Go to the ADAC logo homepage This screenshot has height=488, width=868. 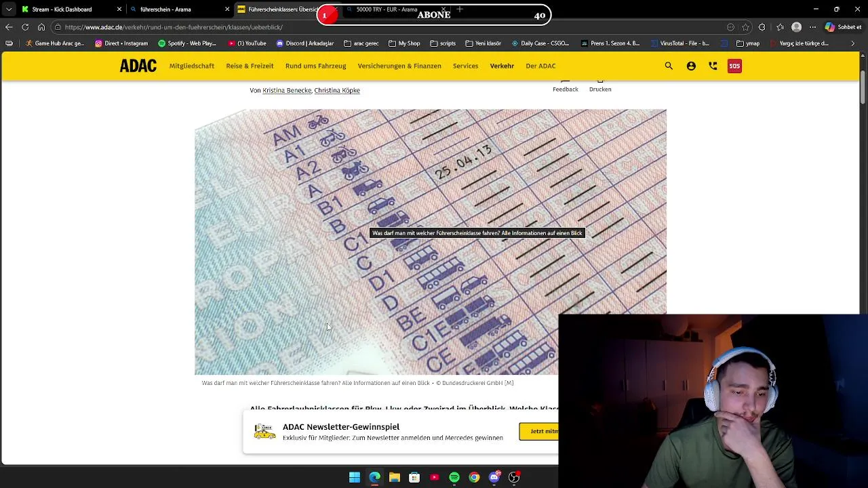(138, 66)
